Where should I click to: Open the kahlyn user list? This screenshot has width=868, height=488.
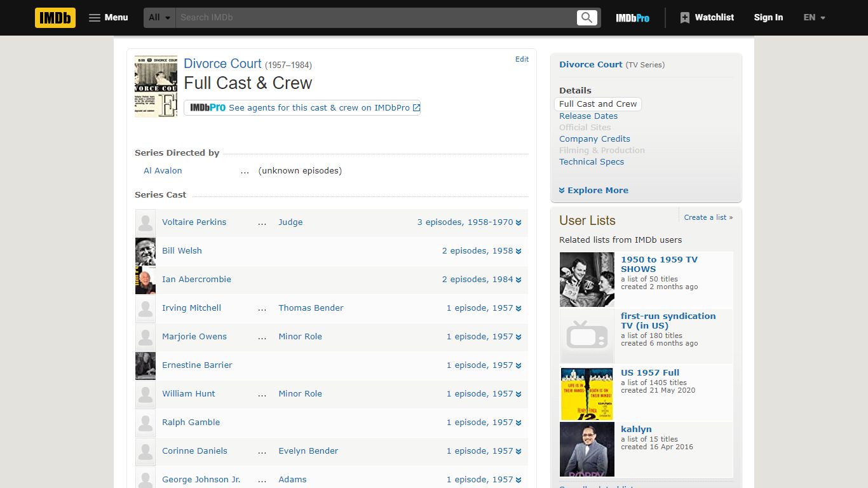pyautogui.click(x=636, y=430)
